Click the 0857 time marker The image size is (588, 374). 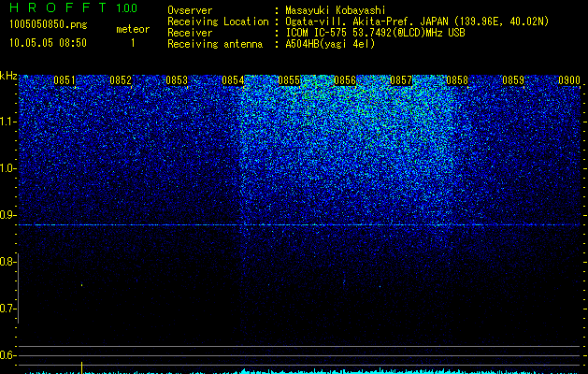click(x=401, y=80)
